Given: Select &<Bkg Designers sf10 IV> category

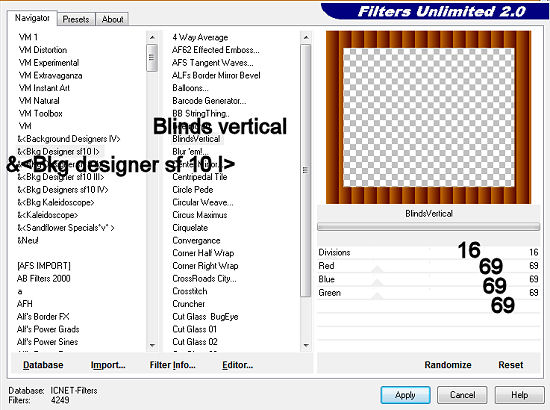Looking at the screenshot, I should [63, 190].
